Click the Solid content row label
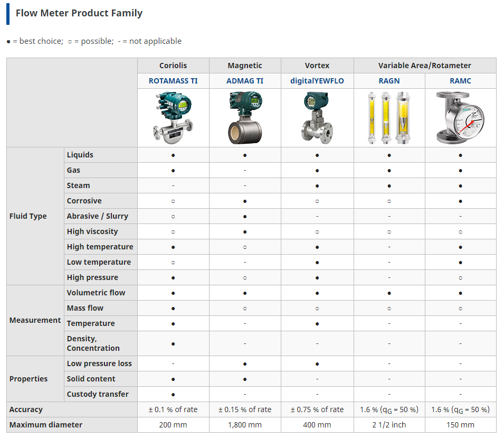Viewport: 504px width, 438px height. pos(91,379)
